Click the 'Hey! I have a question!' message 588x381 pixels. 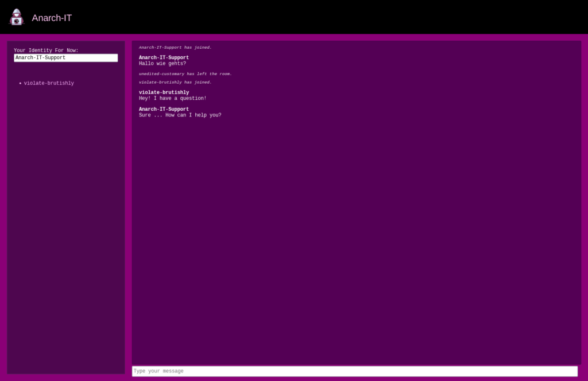coord(172,99)
